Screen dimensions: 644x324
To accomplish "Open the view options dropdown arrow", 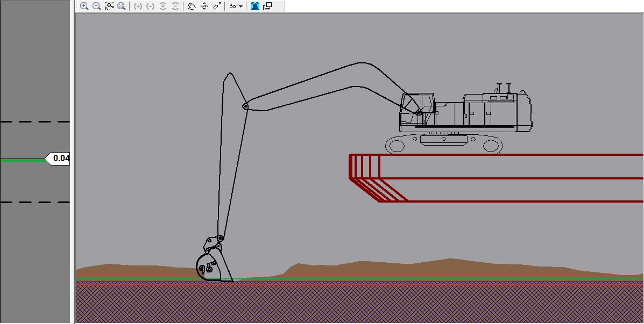I will 240,6.
